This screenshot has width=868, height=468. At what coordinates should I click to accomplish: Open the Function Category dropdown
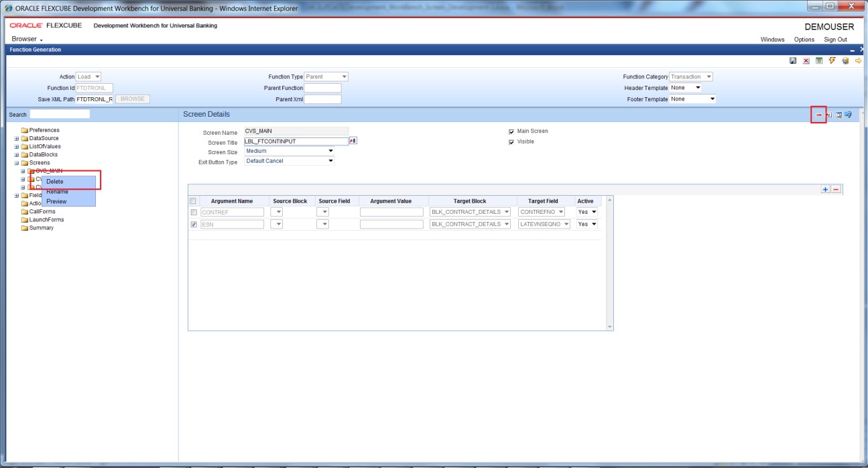click(691, 76)
